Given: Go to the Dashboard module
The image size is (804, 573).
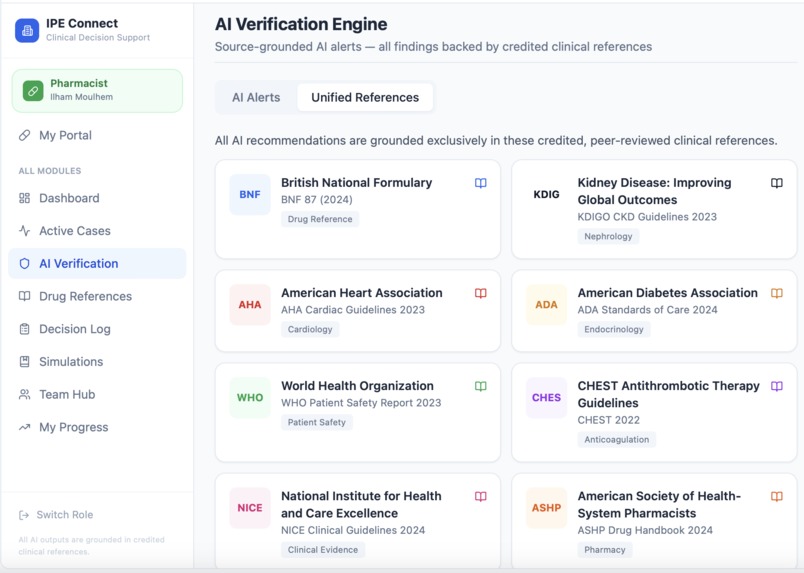Looking at the screenshot, I should pos(97,198).
